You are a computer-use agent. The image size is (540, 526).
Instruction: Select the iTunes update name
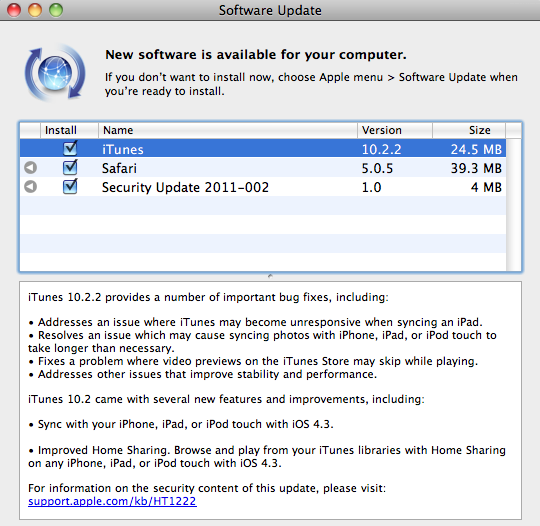[x=123, y=149]
